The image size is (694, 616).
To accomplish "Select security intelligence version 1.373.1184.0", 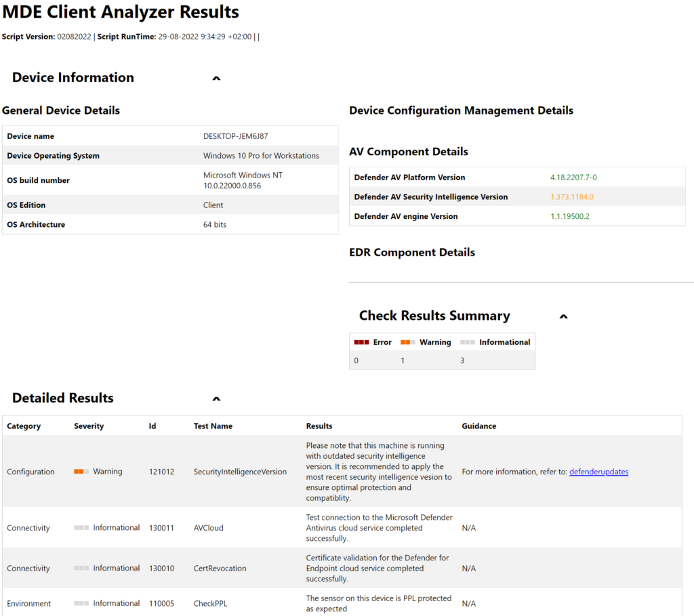I will click(x=572, y=197).
